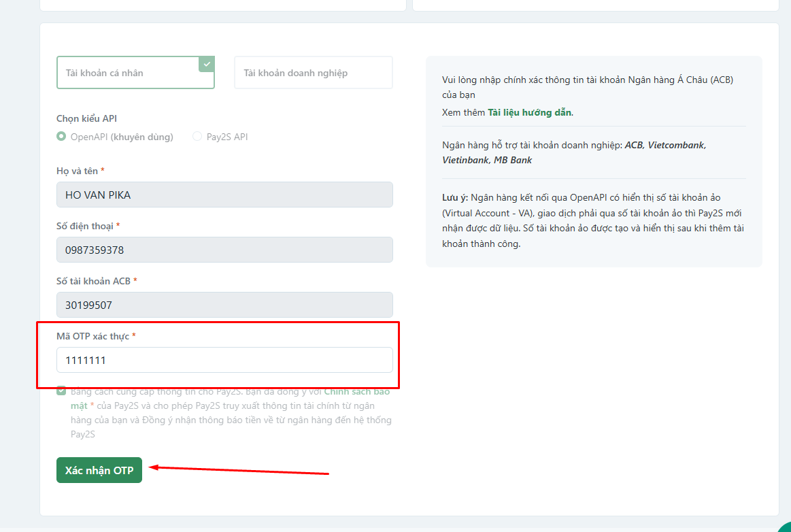The width and height of the screenshot is (791, 532).
Task: Select the OpenAPI (khuyên dùng) radio button
Action: coord(61,137)
